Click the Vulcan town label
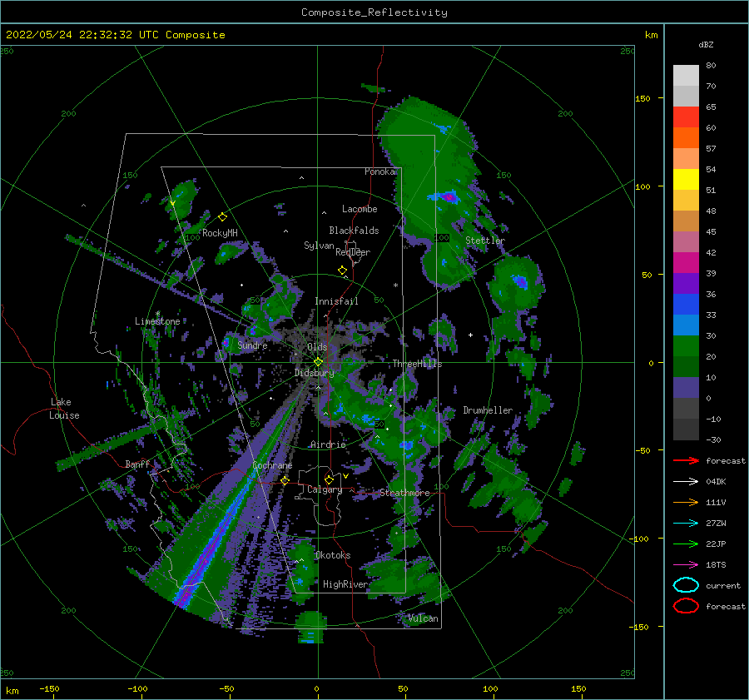749x700 pixels. [x=423, y=618]
